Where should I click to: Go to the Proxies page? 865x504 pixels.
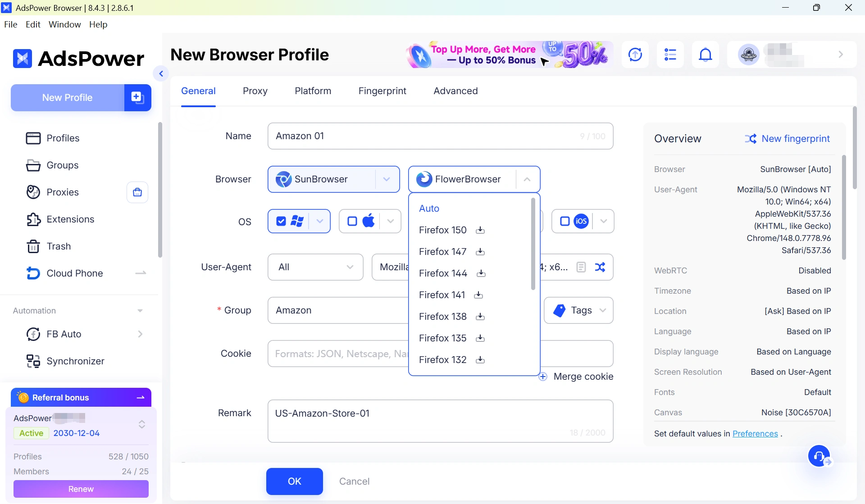pos(63,192)
